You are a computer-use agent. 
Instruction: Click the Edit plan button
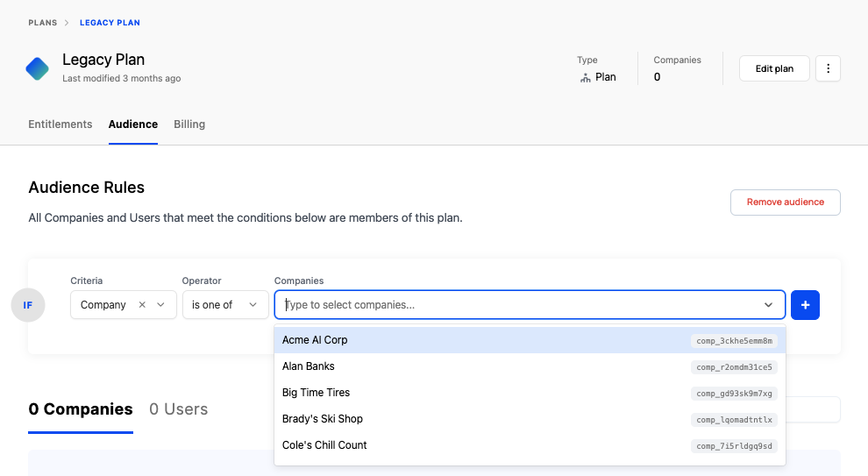point(773,68)
